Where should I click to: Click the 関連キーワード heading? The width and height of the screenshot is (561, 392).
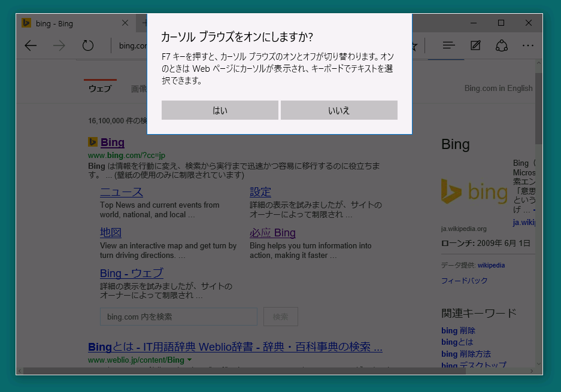coord(479,314)
